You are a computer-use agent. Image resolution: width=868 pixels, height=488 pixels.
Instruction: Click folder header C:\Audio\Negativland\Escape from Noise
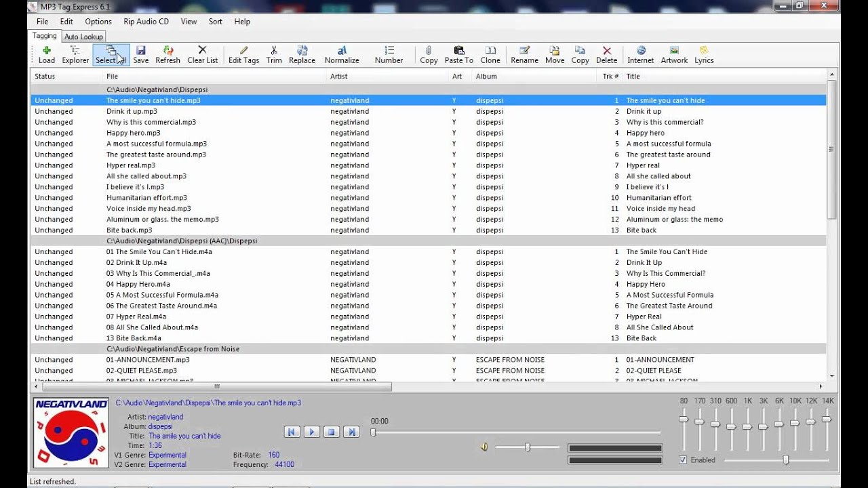click(429, 349)
